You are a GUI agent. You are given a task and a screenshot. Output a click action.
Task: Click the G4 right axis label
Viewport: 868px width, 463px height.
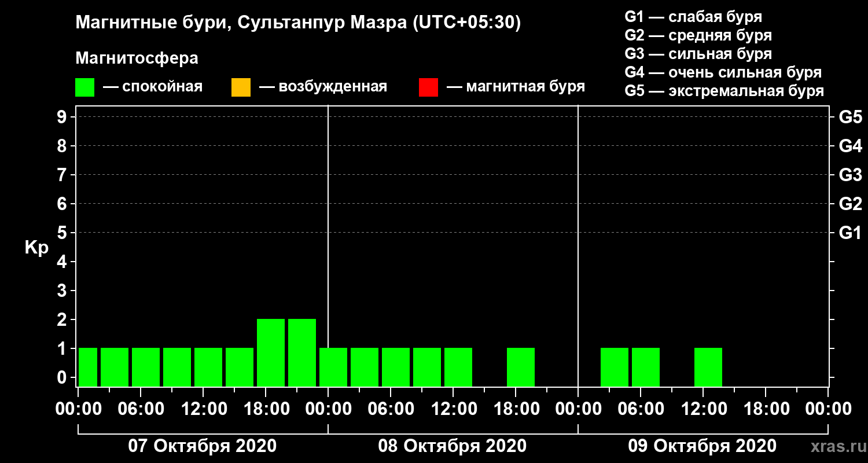(850, 146)
